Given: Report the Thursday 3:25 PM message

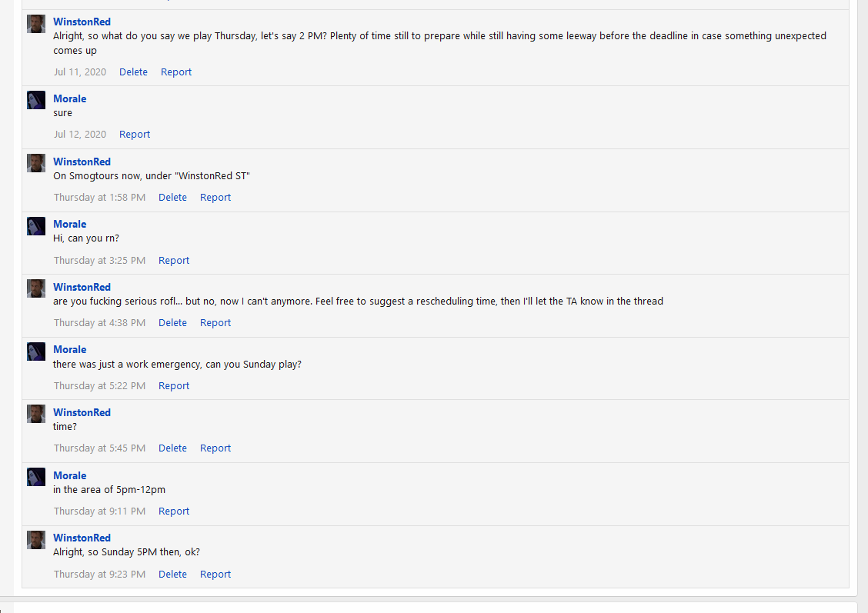Looking at the screenshot, I should coord(174,260).
